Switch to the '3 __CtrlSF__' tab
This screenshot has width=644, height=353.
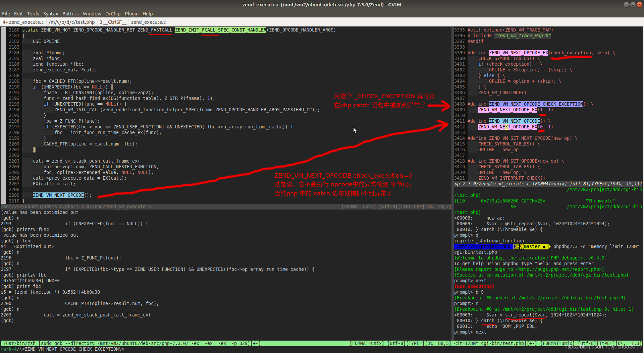pos(113,22)
